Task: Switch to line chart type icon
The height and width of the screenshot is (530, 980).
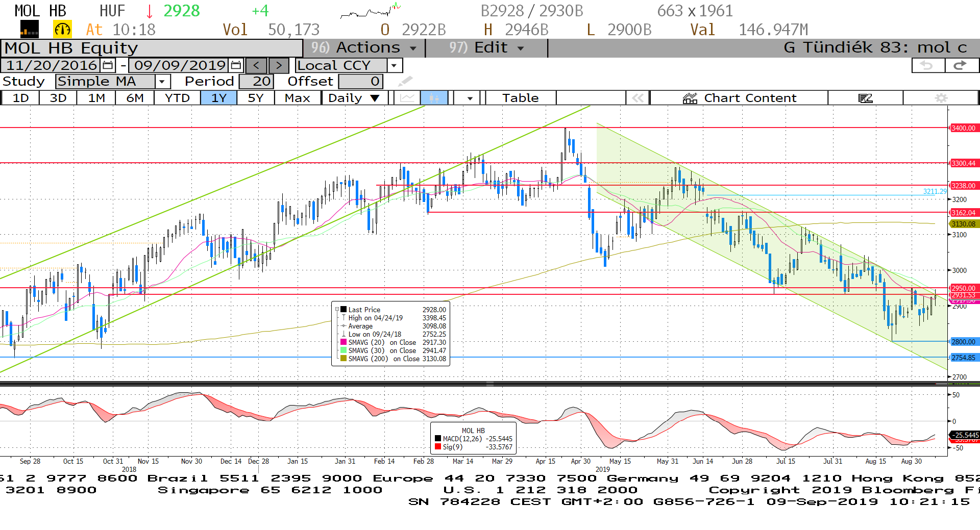Action: (x=407, y=98)
